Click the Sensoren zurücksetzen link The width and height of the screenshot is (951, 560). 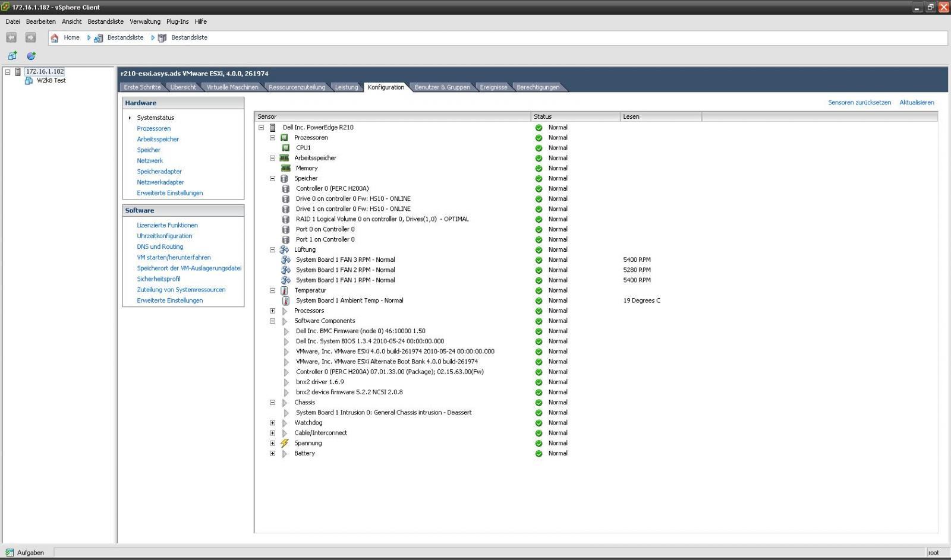(859, 103)
